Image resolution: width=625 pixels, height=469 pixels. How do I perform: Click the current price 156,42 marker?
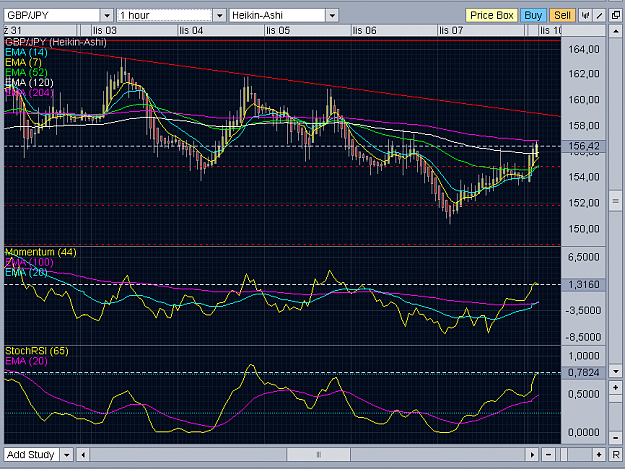click(x=584, y=146)
